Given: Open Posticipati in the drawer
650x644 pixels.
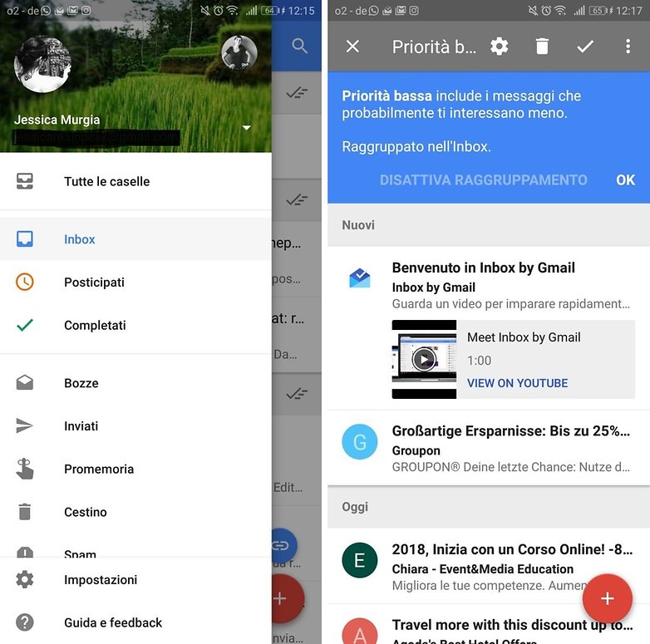Looking at the screenshot, I should click(135, 282).
